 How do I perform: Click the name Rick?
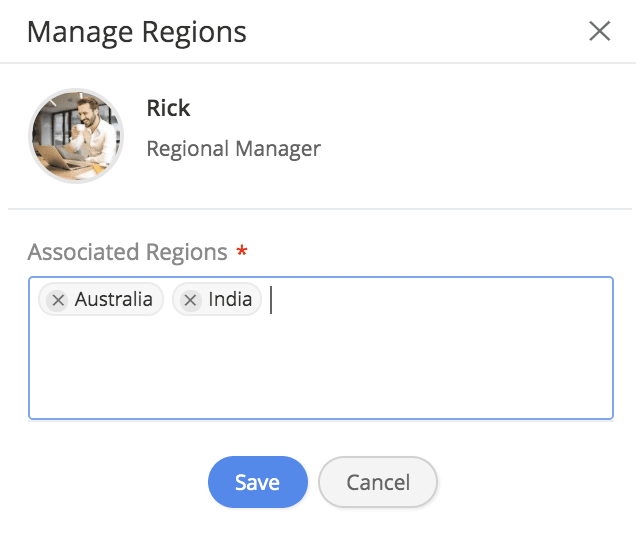[x=168, y=108]
